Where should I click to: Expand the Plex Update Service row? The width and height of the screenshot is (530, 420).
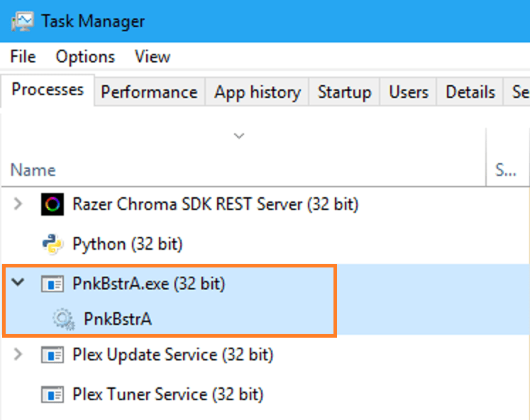18,354
